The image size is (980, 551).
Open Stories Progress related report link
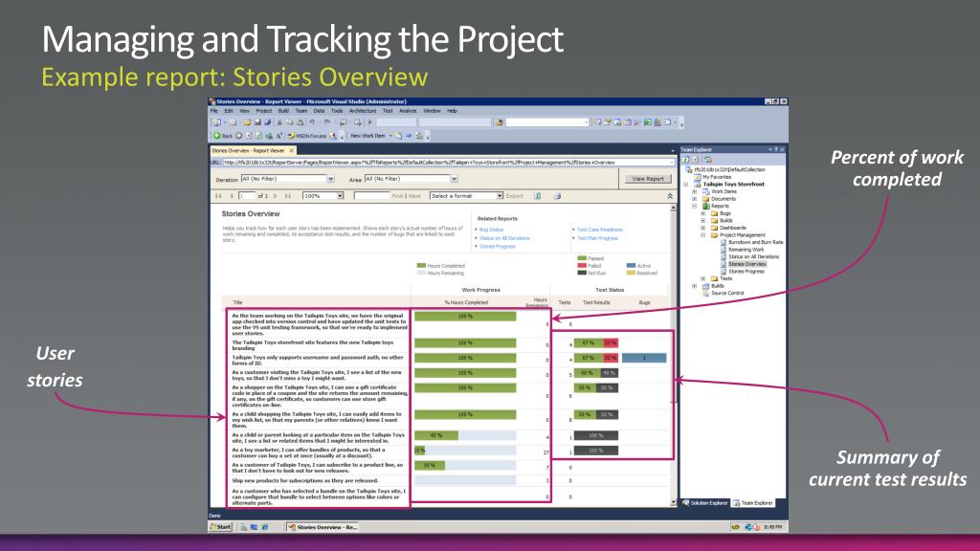[x=498, y=246]
